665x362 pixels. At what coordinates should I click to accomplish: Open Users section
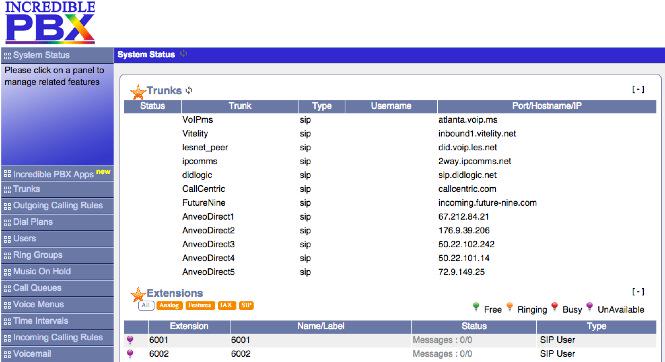point(57,239)
